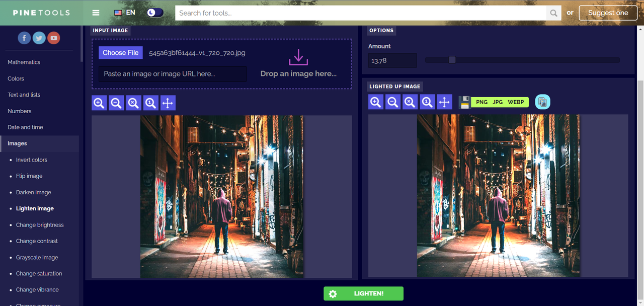The image size is (644, 306).
Task: Zoom in on the lighted up image
Action: click(376, 102)
